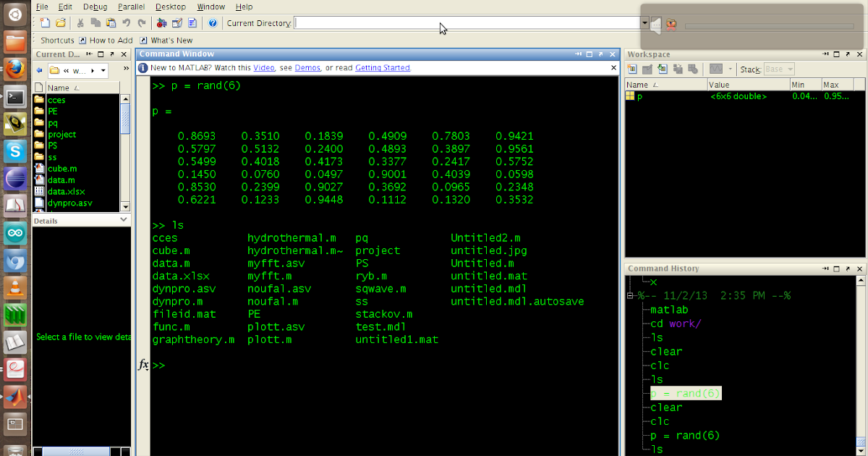Click the Demos link in the info bar
The height and width of the screenshot is (456, 868).
click(x=307, y=67)
